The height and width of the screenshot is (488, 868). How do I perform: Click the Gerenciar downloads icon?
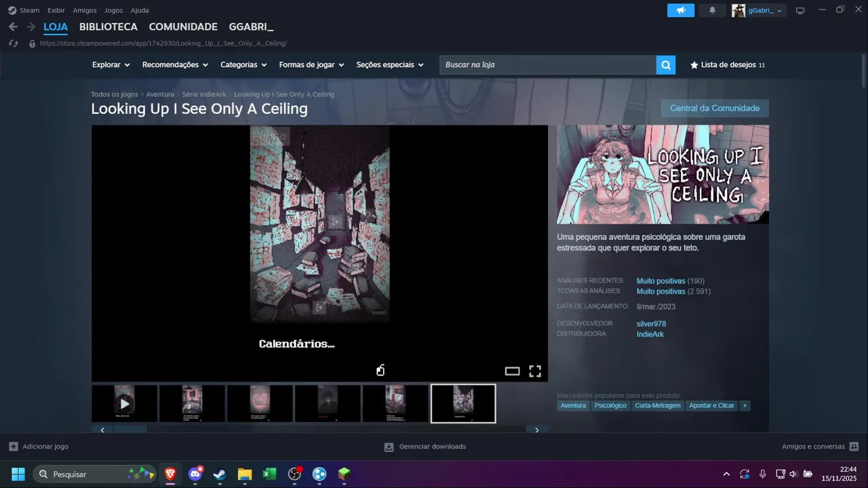point(389,447)
